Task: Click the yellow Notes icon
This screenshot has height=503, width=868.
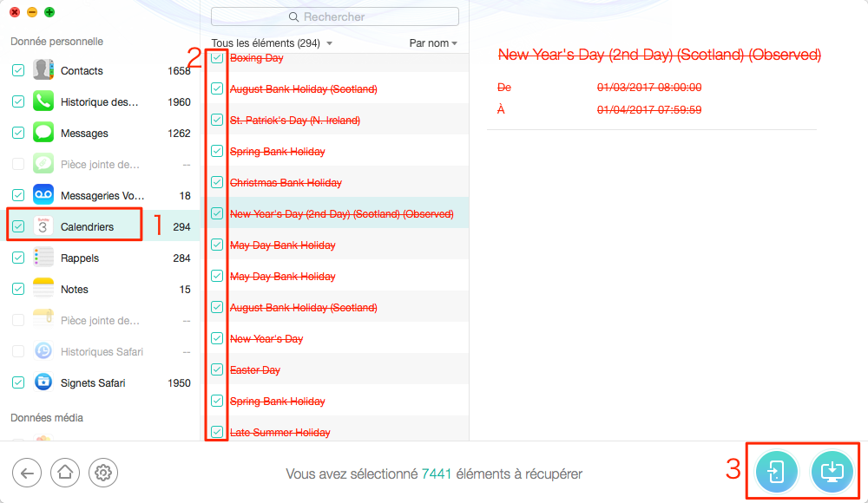Action: tap(43, 289)
